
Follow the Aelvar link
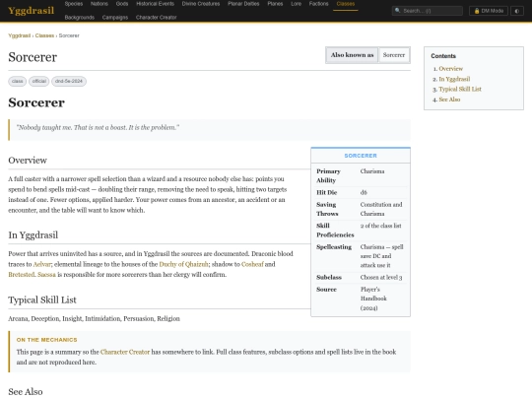(42, 264)
